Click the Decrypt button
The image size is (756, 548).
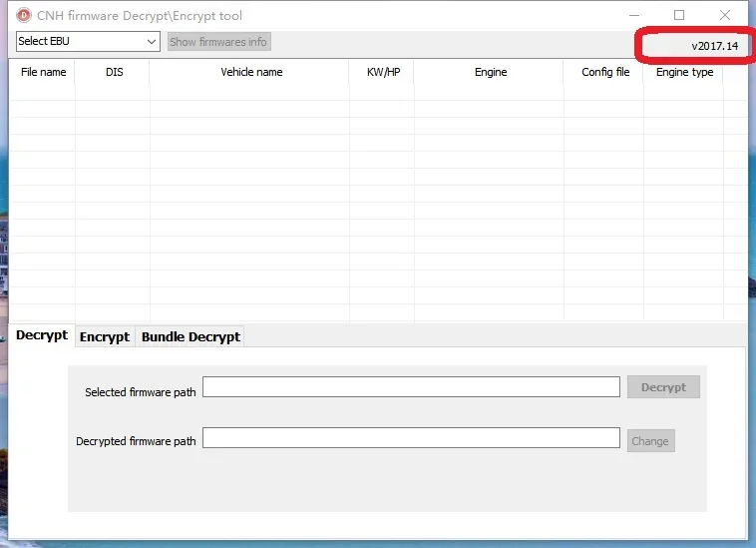[x=663, y=387]
